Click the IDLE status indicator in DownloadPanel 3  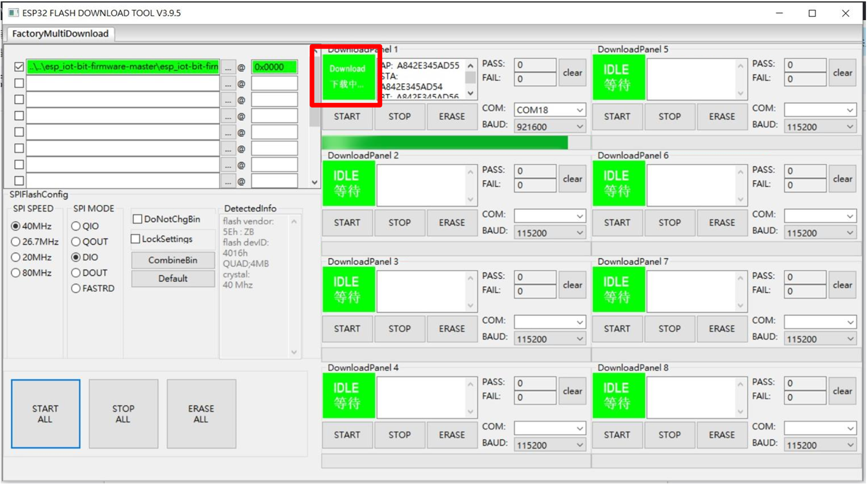click(349, 290)
